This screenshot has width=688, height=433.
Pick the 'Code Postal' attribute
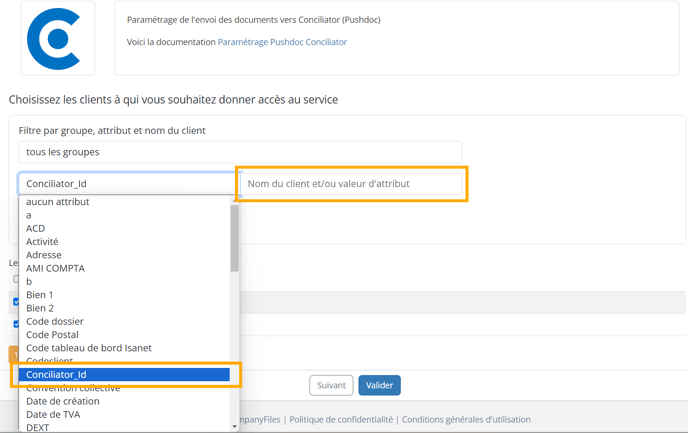coord(124,335)
